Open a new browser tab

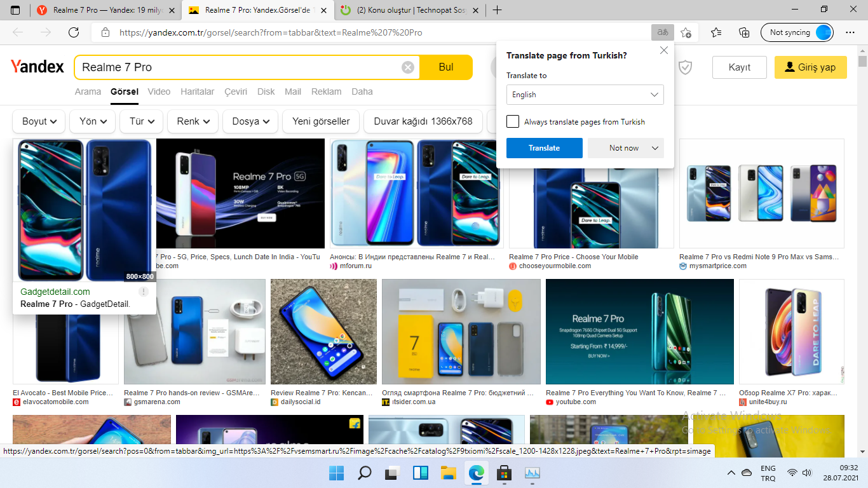pos(497,10)
